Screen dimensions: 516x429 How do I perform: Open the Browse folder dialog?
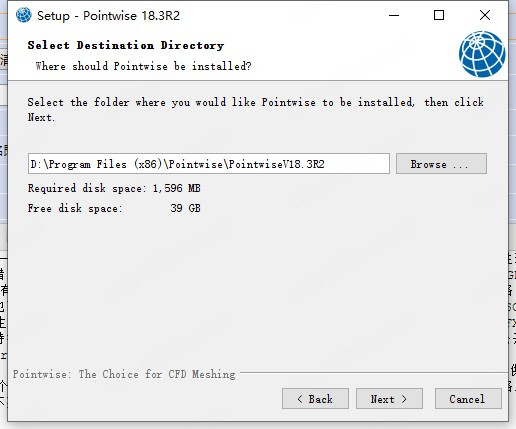441,164
